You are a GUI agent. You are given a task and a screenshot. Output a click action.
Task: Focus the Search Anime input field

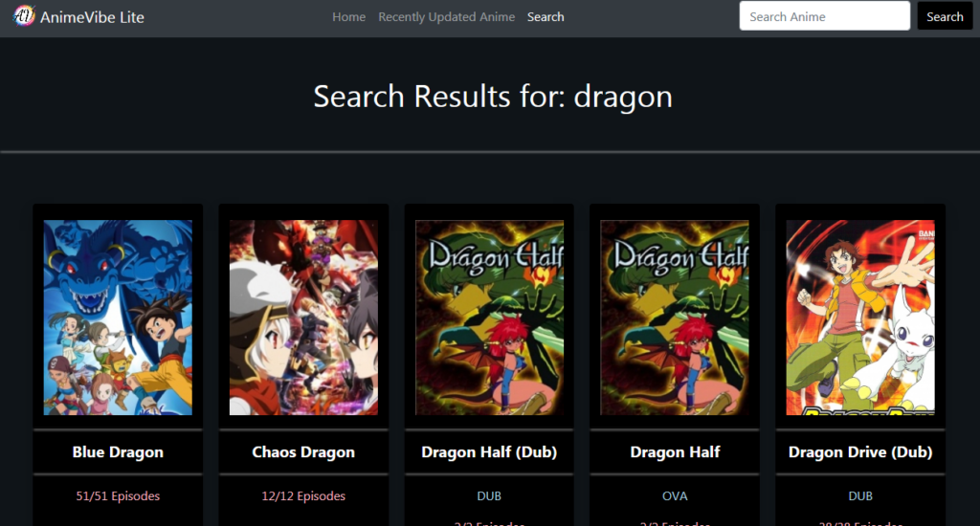pos(824,15)
